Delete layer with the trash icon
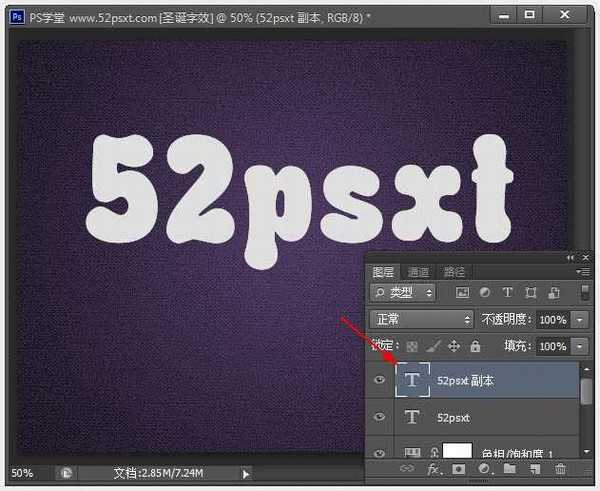Screen dimensions: 600x491 click(560, 468)
